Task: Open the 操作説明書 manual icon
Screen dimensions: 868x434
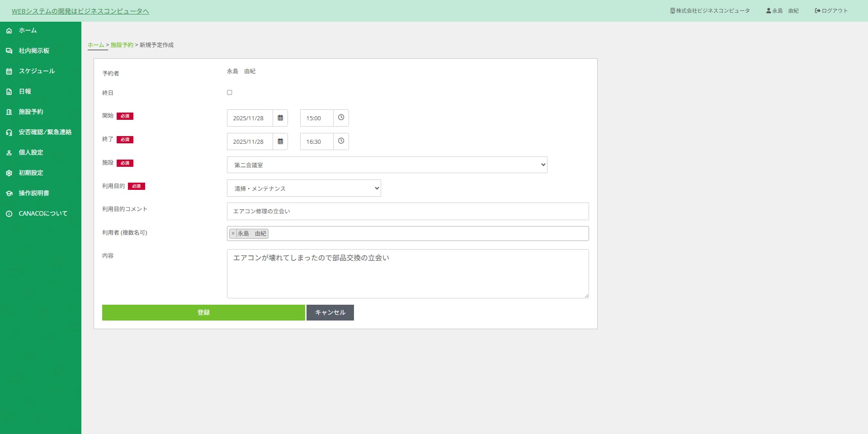Action: 9,193
